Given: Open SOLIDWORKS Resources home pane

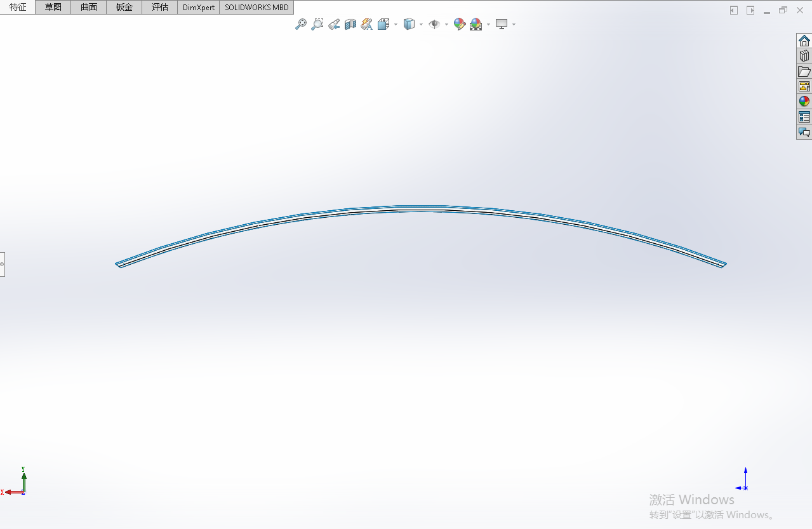Looking at the screenshot, I should click(804, 41).
